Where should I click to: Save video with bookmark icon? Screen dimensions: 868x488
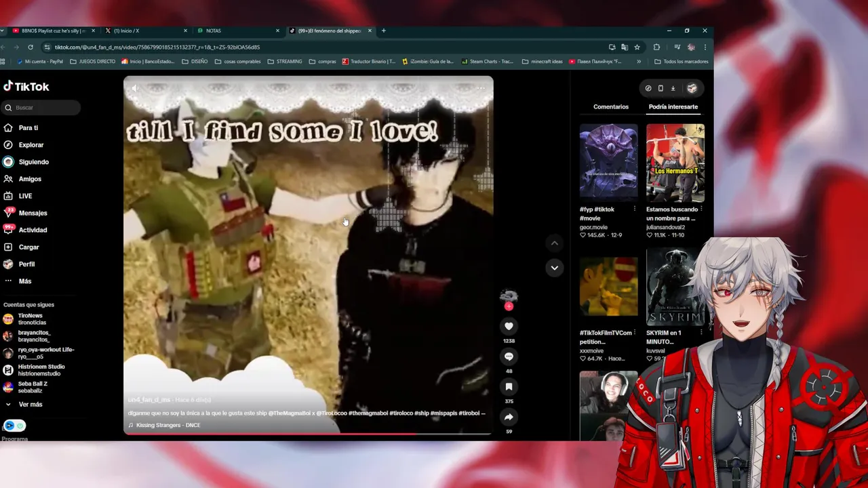pyautogui.click(x=509, y=387)
